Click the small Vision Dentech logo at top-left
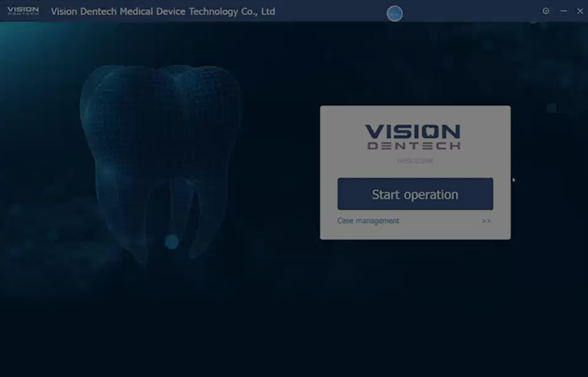Viewport: 588px width, 377px height. [23, 11]
